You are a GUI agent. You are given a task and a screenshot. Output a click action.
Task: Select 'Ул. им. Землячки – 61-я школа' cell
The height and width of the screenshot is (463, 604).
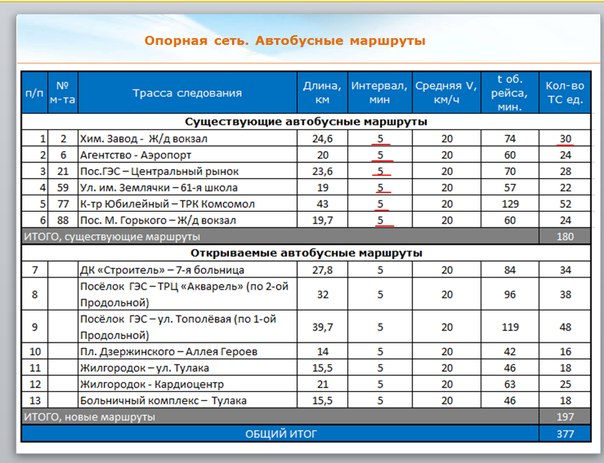(x=187, y=188)
